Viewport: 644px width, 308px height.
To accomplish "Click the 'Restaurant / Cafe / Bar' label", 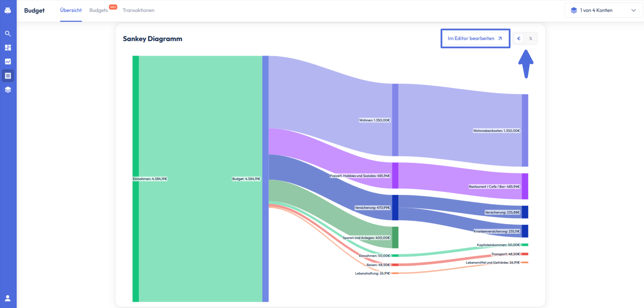I will [x=494, y=187].
